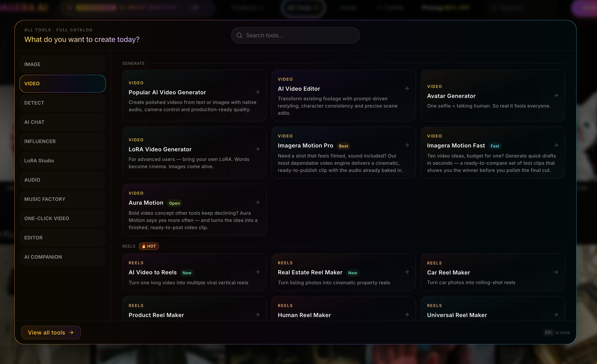Click the New badge on AI Video to Reels

click(187, 273)
